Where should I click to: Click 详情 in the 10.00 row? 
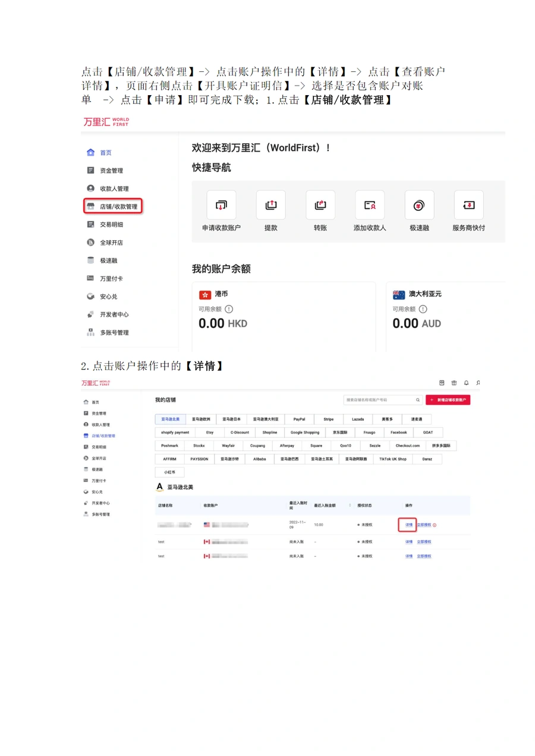coord(409,525)
